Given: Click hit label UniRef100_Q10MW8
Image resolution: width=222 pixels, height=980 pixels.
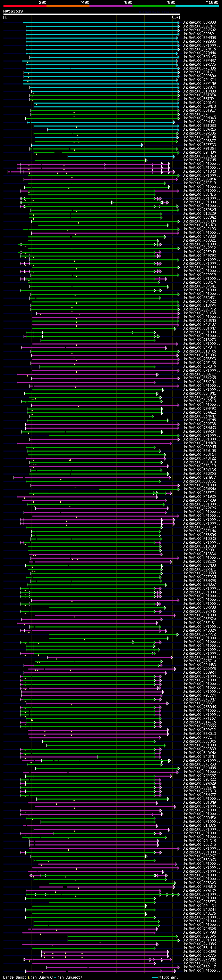Looking at the screenshot, I should coord(199,91).
